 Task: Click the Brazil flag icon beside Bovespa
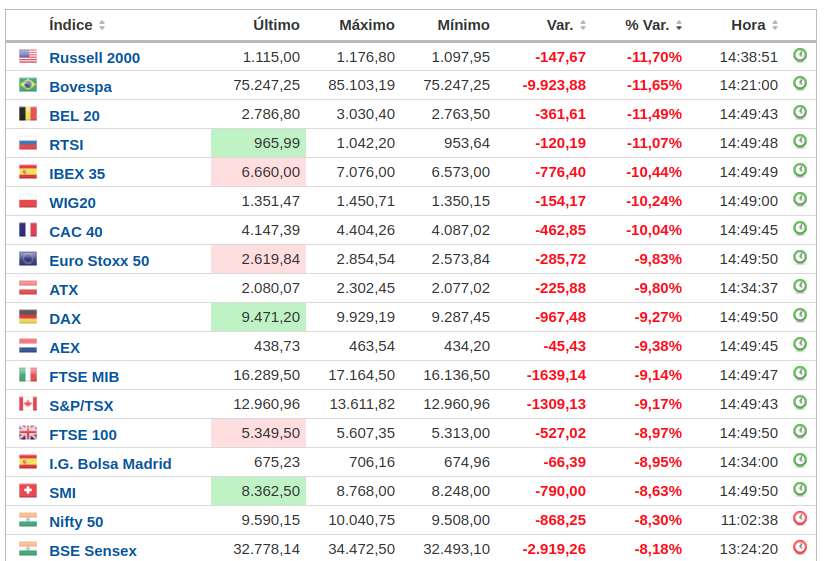(x=28, y=86)
